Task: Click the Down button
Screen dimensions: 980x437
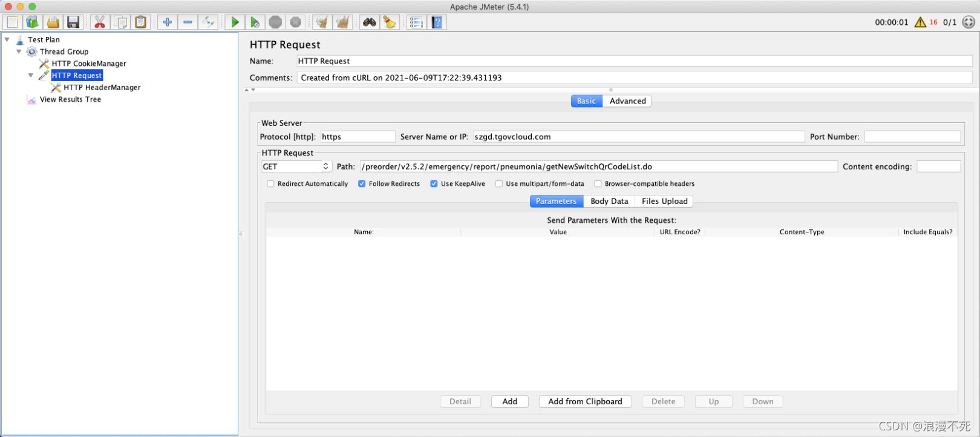Action: point(763,402)
